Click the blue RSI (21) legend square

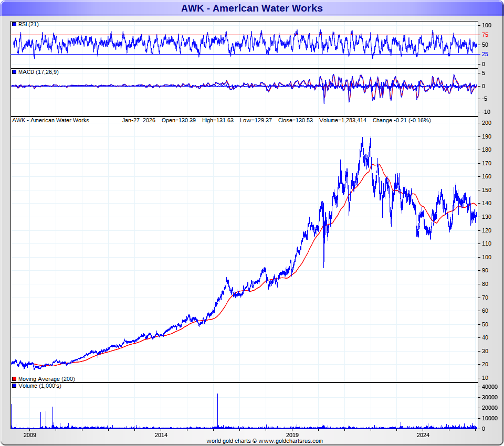click(14, 24)
